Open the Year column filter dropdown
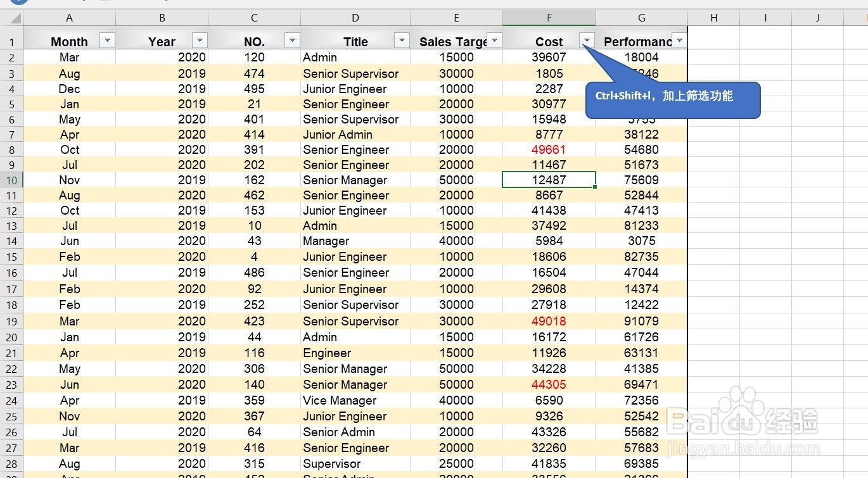Image resolution: width=868 pixels, height=478 pixels. point(200,41)
